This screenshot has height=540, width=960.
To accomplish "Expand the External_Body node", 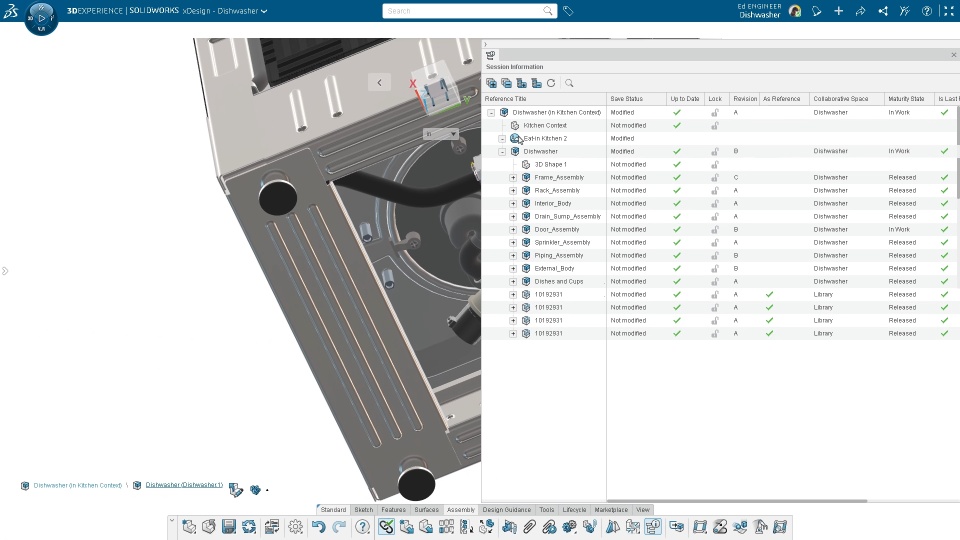I will click(513, 269).
